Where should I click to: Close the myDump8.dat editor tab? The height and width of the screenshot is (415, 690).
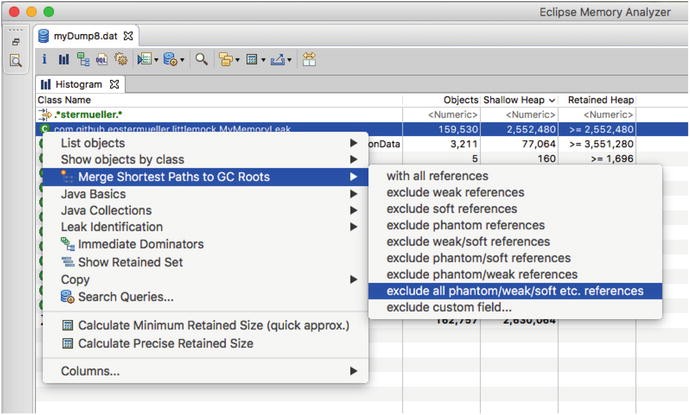pyautogui.click(x=128, y=36)
